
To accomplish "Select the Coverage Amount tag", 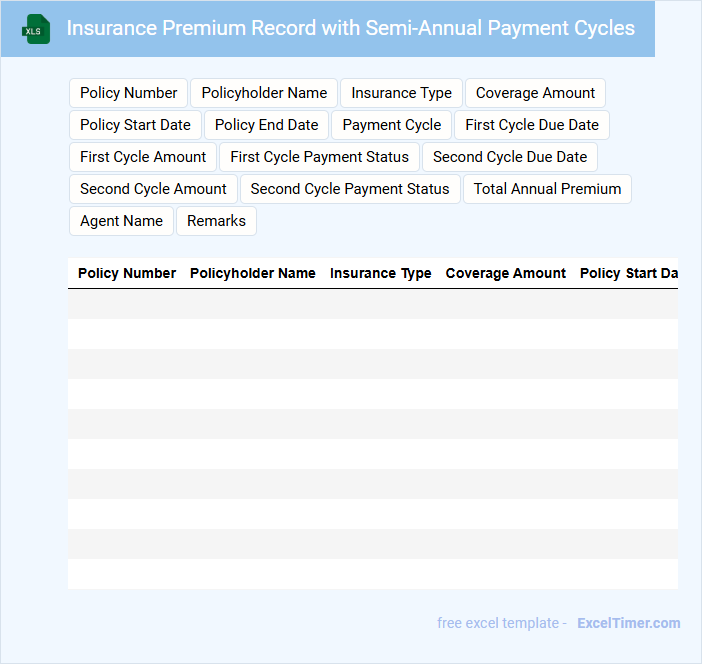I will pyautogui.click(x=535, y=93).
